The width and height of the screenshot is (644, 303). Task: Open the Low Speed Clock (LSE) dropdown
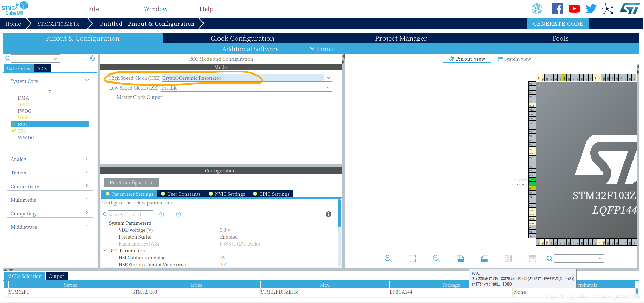328,88
